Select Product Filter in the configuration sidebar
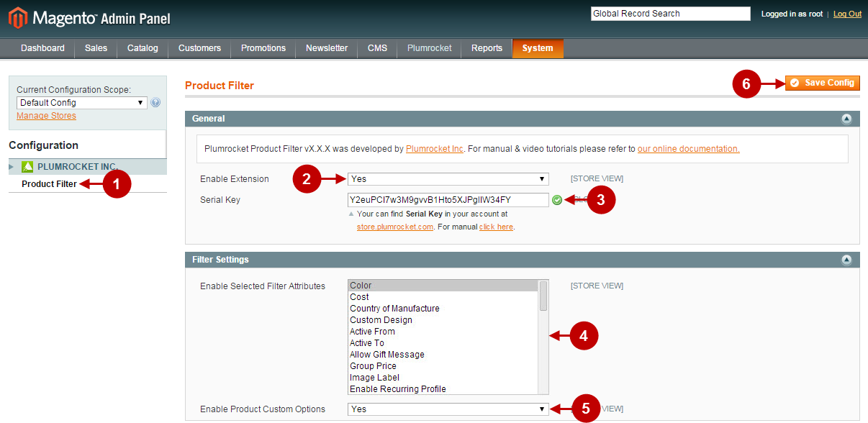The height and width of the screenshot is (423, 868). coord(49,184)
